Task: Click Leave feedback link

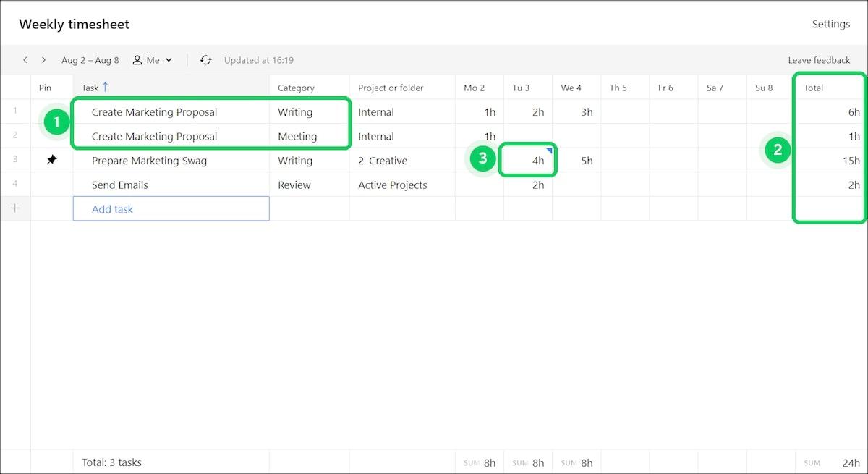Action: [819, 60]
